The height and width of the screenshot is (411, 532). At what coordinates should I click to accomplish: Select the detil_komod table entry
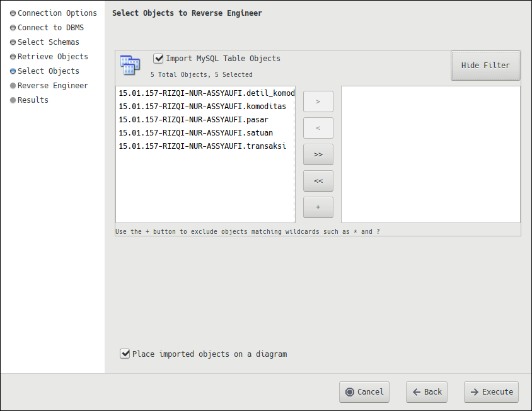click(205, 93)
